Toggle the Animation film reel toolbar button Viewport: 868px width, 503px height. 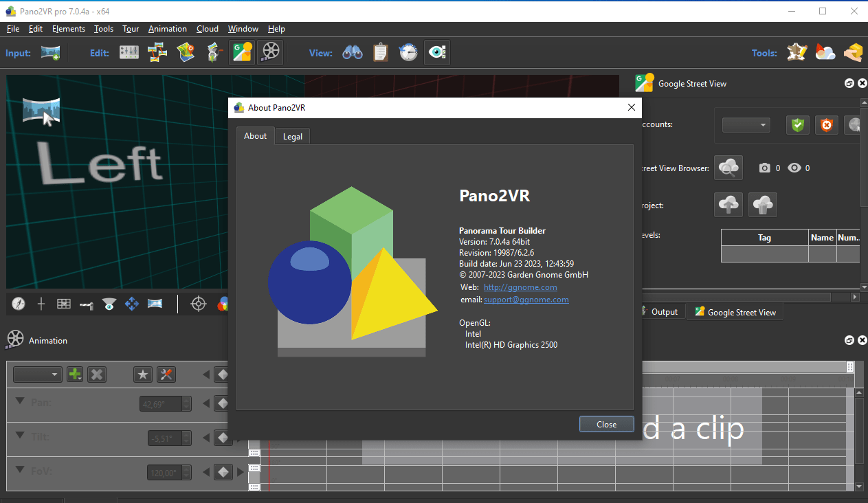[271, 52]
